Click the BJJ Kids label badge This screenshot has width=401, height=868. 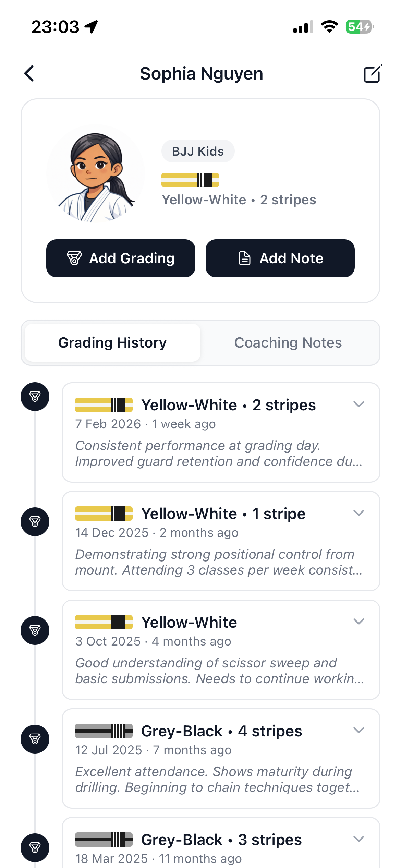198,151
